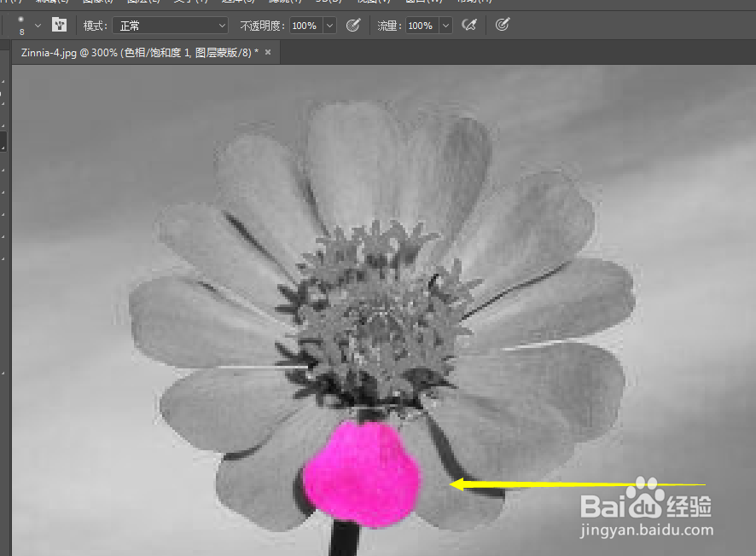The image size is (756, 556).
Task: Open the 模式 blend mode dropdown
Action: [x=170, y=26]
